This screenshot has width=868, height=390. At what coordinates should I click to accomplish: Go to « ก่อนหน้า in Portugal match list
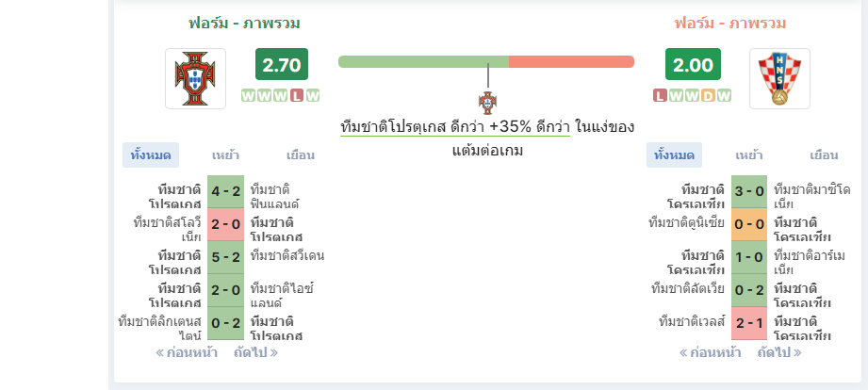(187, 352)
